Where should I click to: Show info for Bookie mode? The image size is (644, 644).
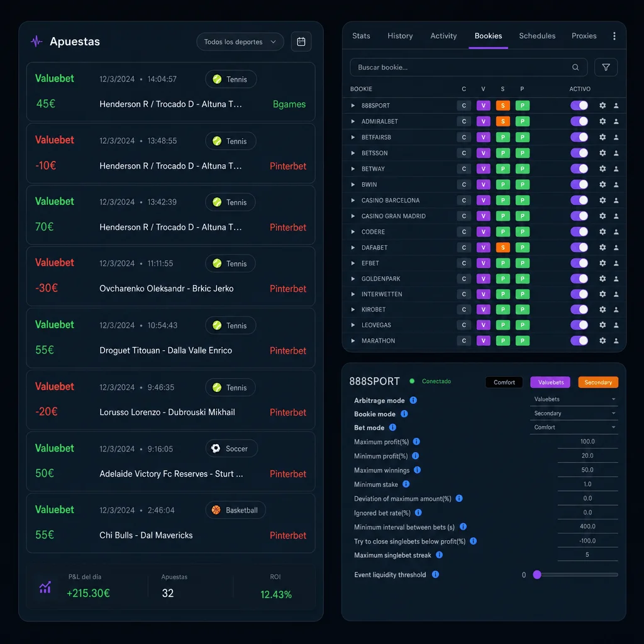pos(404,414)
